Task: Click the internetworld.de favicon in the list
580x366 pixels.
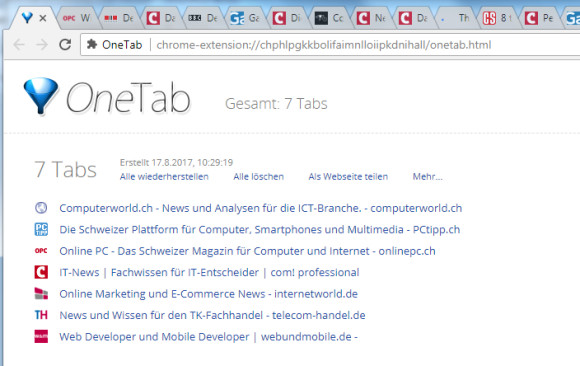Action: [x=41, y=293]
